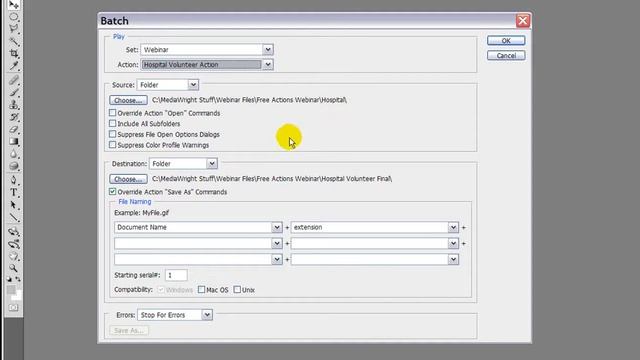Enable Suppress File Open Options Dialogs

113,134
